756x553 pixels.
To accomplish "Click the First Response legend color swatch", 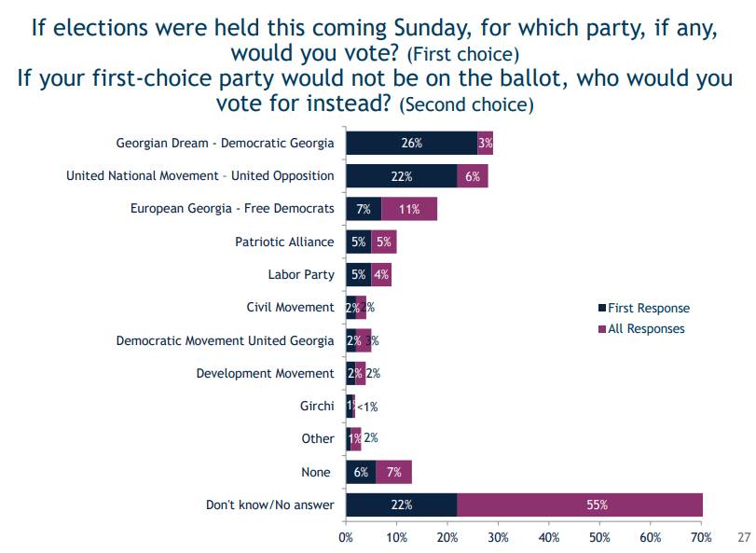I will (x=601, y=308).
